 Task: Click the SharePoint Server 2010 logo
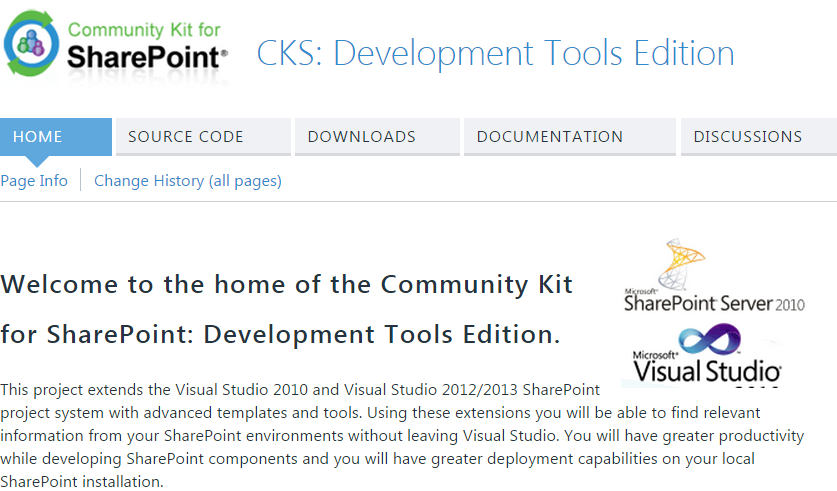click(x=714, y=276)
